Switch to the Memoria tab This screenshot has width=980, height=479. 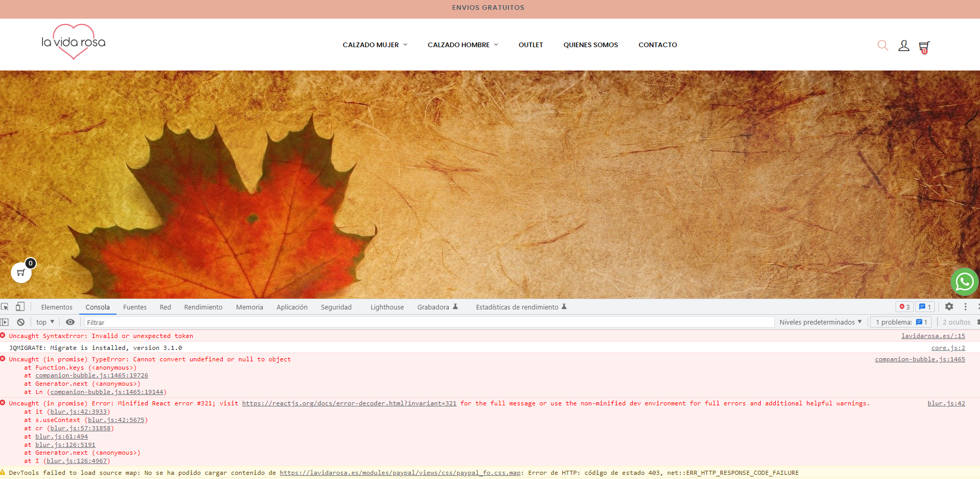pos(249,307)
